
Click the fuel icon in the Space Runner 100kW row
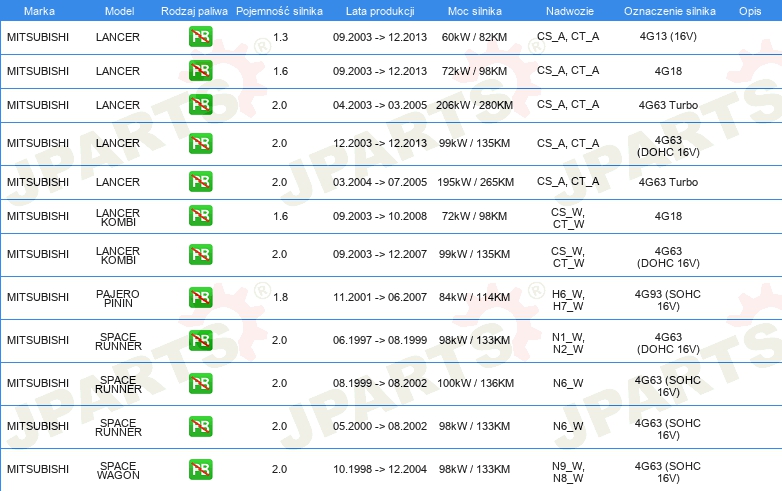point(200,383)
